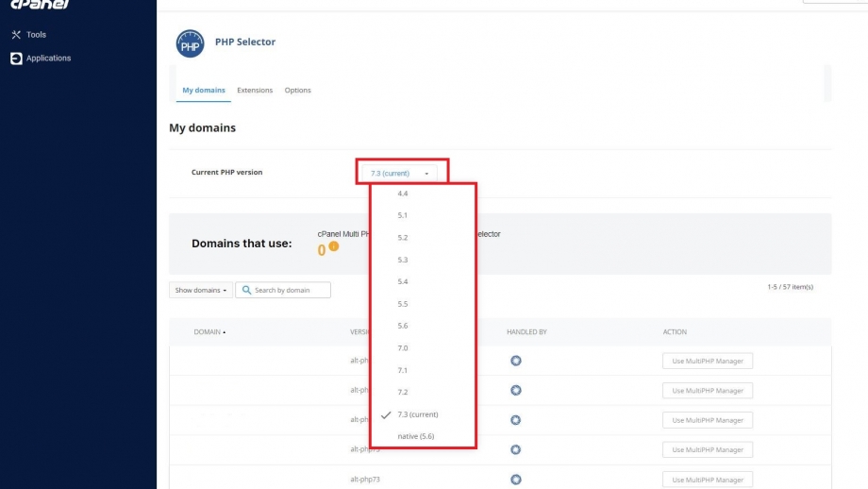Viewport: 868px width, 489px height.
Task: Select PHP version 5.2
Action: (403, 238)
